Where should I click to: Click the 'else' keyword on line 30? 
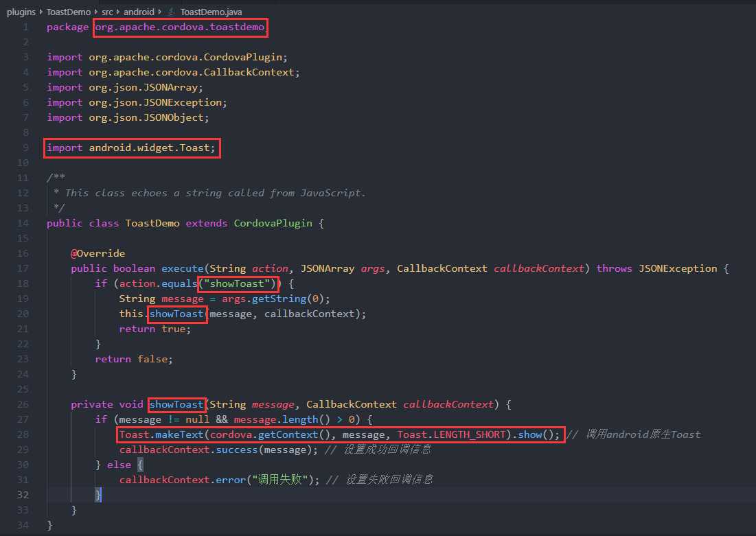119,465
